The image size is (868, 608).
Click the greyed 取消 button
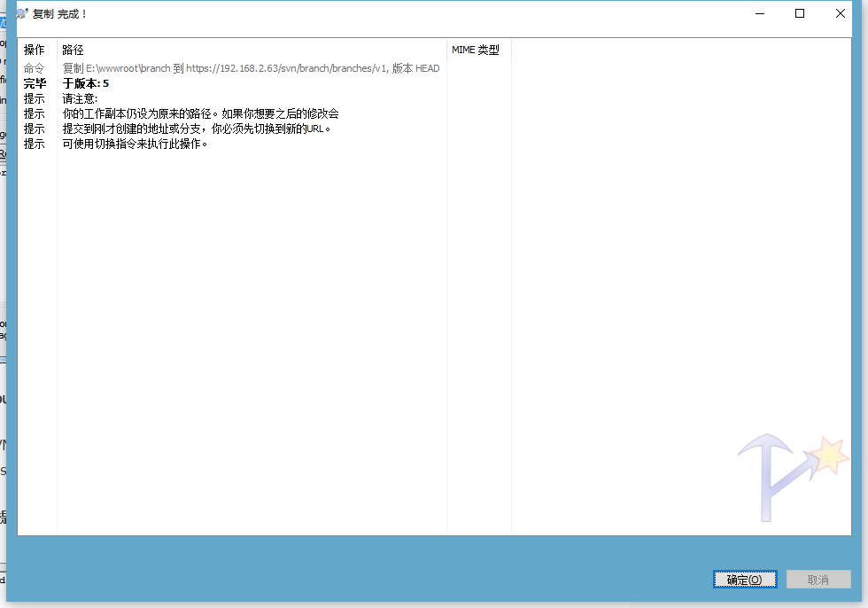pyautogui.click(x=818, y=580)
